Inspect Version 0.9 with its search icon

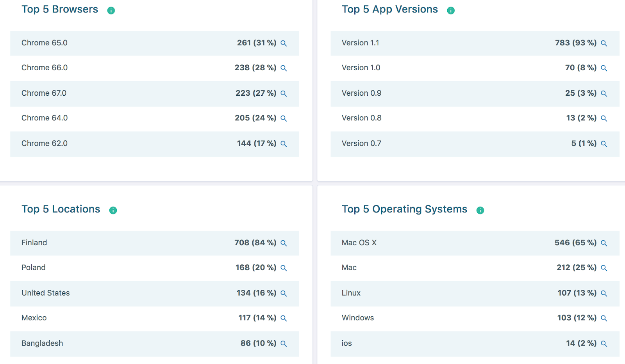tap(604, 94)
